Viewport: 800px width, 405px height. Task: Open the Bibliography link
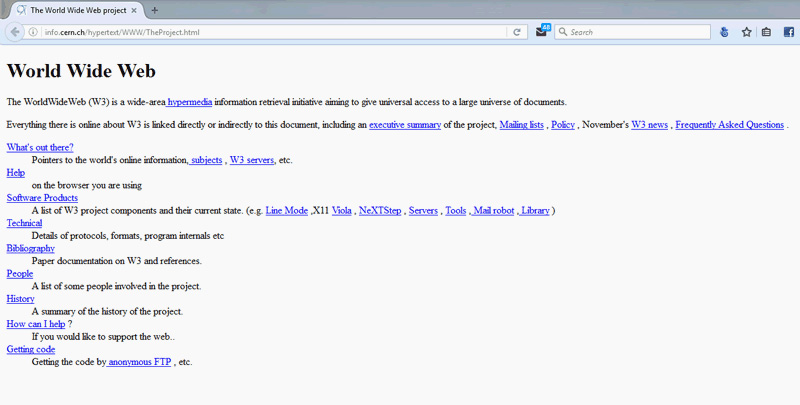coord(31,248)
